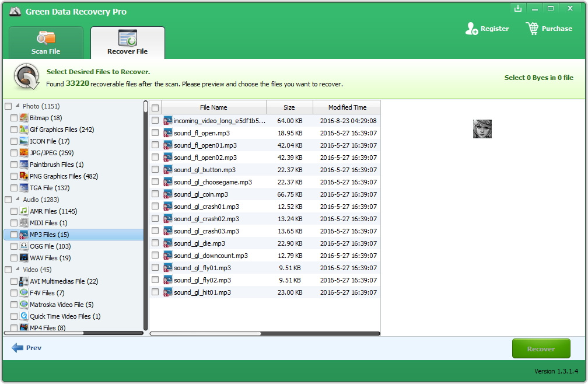Toggle the select-all checkbox in file list header
This screenshot has width=588, height=384.
[155, 108]
